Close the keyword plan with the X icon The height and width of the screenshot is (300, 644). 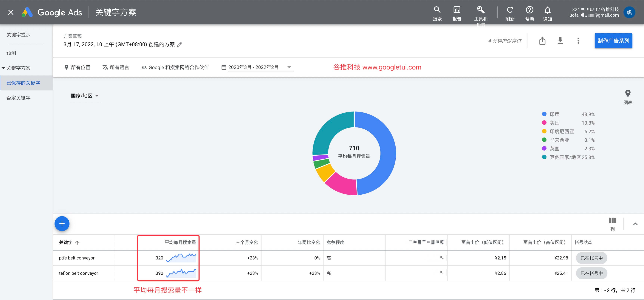pyautogui.click(x=11, y=12)
